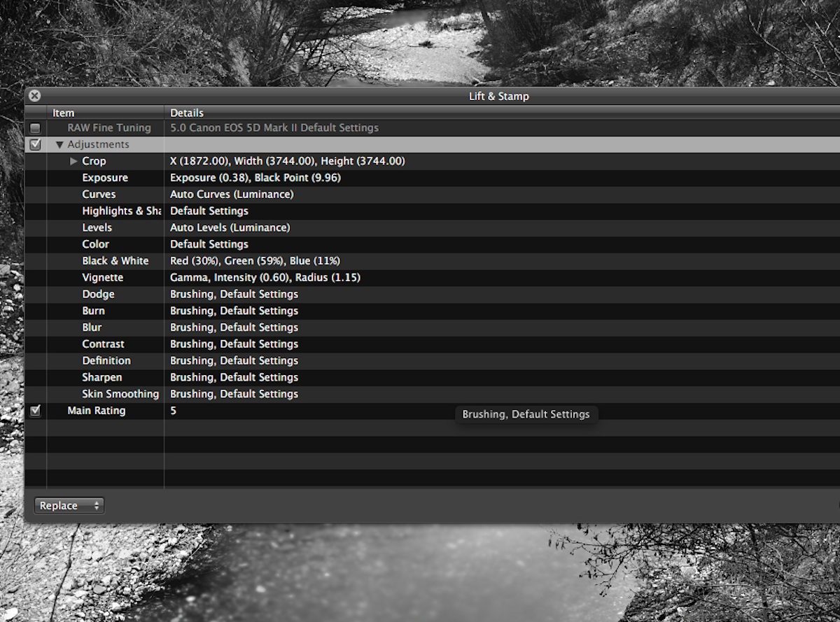
Task: Expand the Crop disclosure triangle
Action: pyautogui.click(x=74, y=162)
